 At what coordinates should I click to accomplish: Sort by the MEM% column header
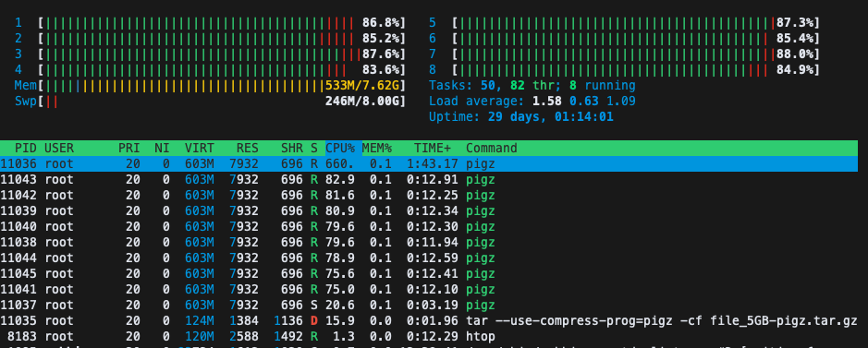coord(376,148)
